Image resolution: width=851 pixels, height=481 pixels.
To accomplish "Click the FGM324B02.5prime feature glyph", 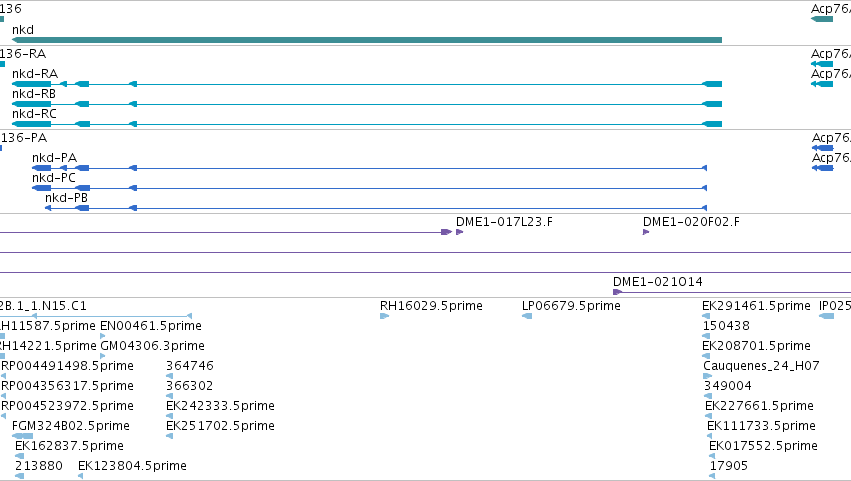I will pos(22,436).
